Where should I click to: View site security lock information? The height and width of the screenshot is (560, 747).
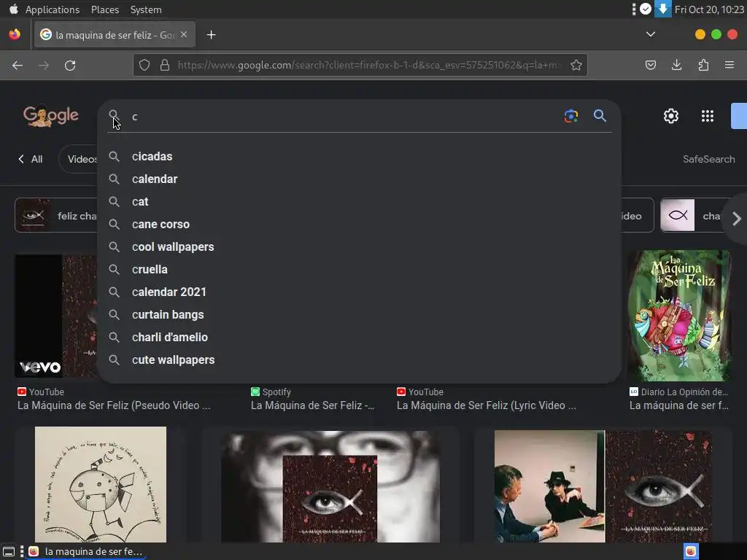165,65
